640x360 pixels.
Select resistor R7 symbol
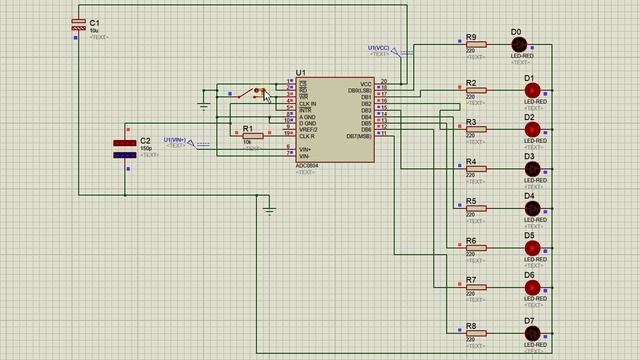pos(476,287)
